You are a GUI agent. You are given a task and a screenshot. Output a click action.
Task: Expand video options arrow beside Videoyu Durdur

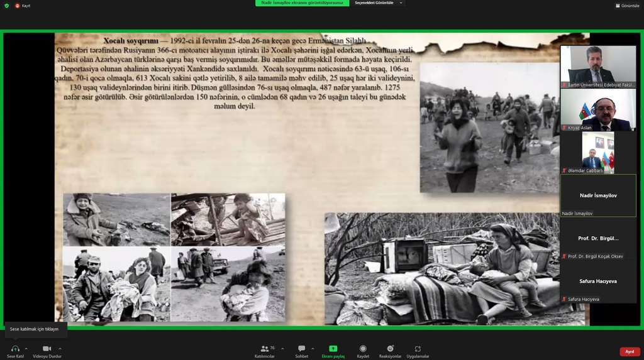pyautogui.click(x=60, y=348)
